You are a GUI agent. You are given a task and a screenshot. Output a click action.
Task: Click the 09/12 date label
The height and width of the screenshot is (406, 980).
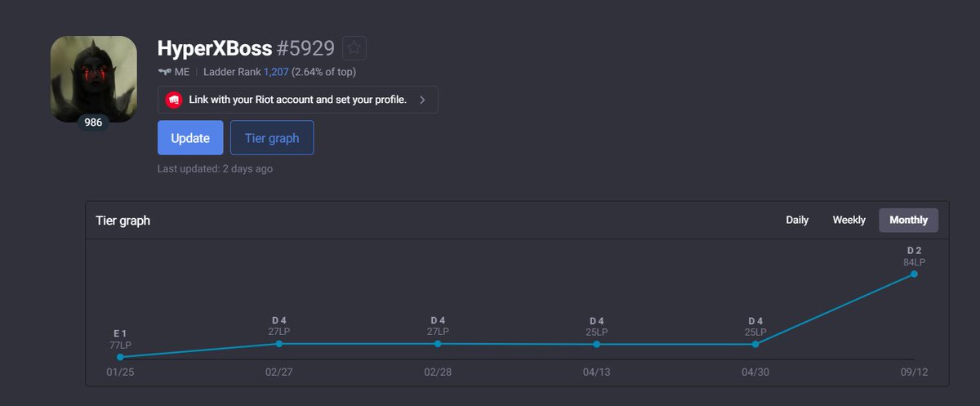(x=914, y=373)
